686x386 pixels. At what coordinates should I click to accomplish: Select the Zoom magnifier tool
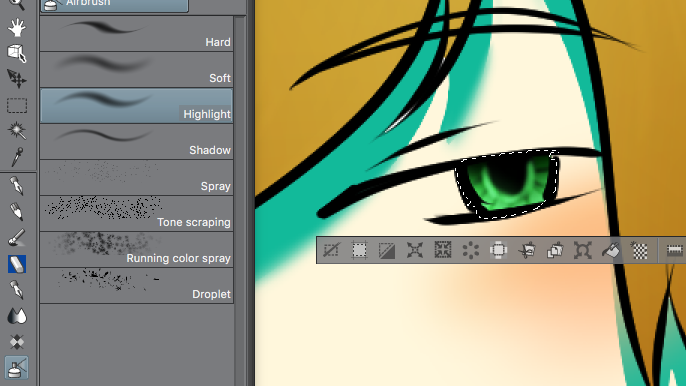(x=17, y=4)
